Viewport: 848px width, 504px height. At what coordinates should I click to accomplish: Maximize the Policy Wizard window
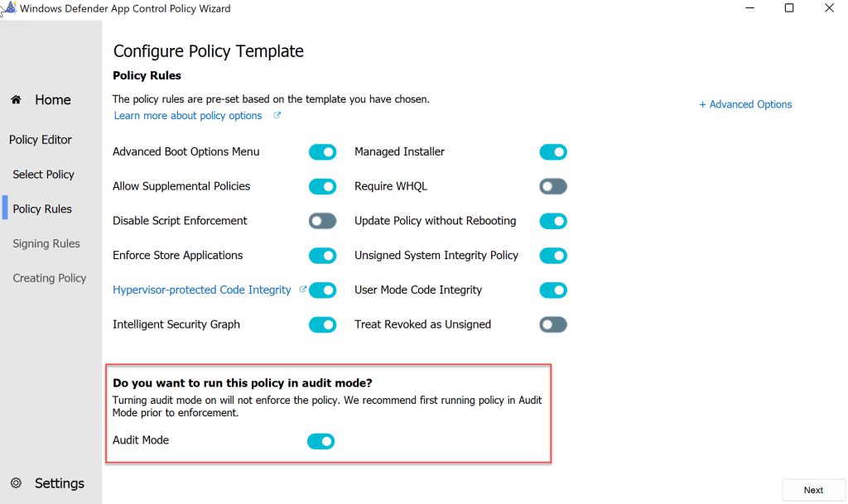click(789, 8)
